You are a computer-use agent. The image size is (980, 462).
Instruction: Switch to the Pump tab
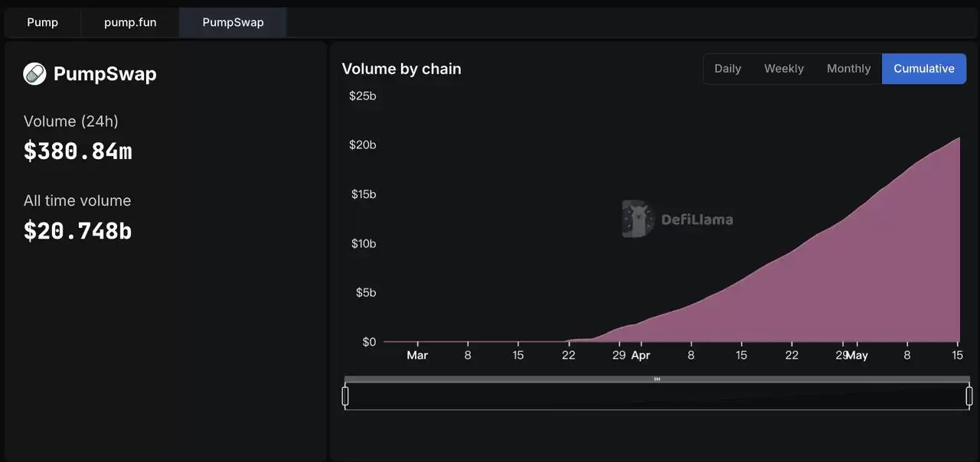(x=43, y=22)
